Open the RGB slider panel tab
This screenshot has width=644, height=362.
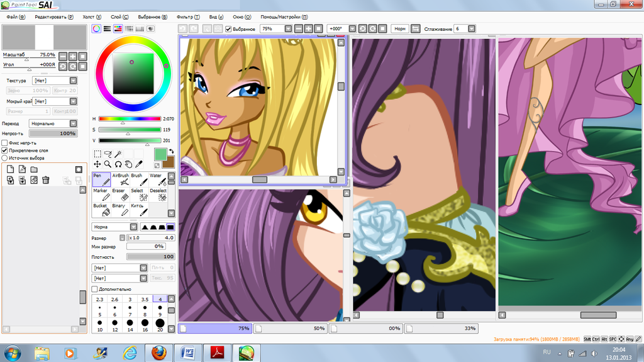tap(107, 29)
